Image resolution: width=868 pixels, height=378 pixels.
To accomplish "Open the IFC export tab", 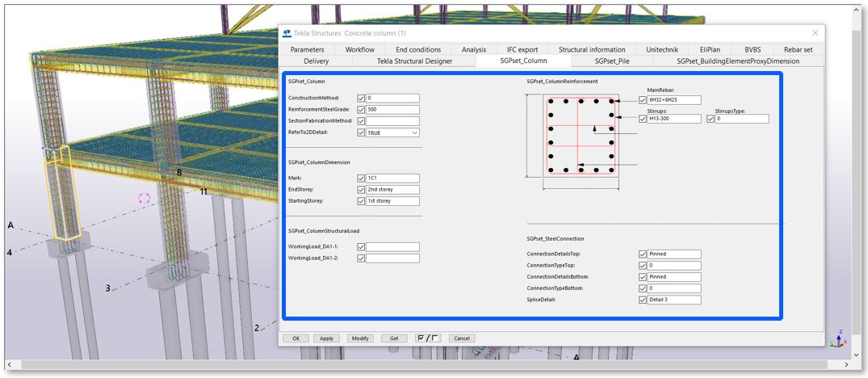I will (522, 49).
